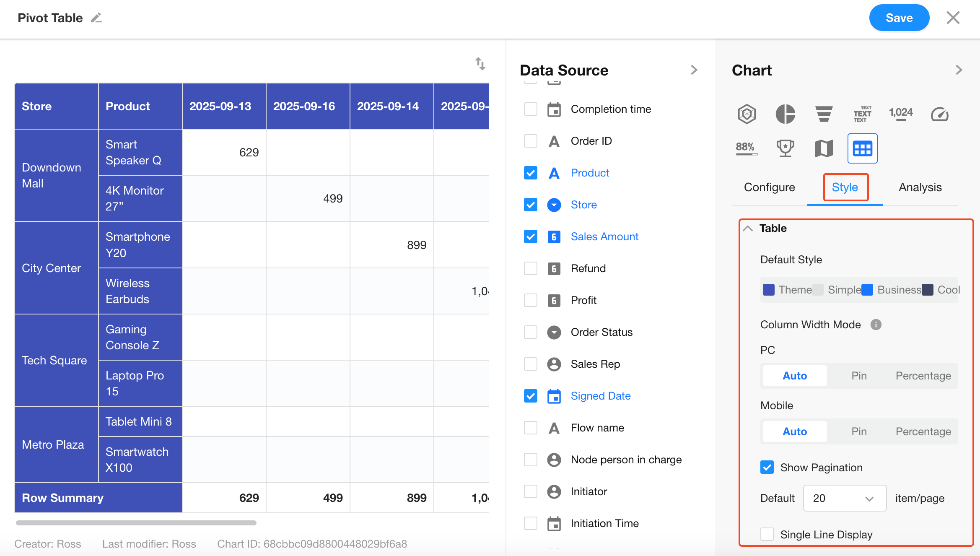Select the funnel chart type icon
980x556 pixels.
click(x=824, y=114)
